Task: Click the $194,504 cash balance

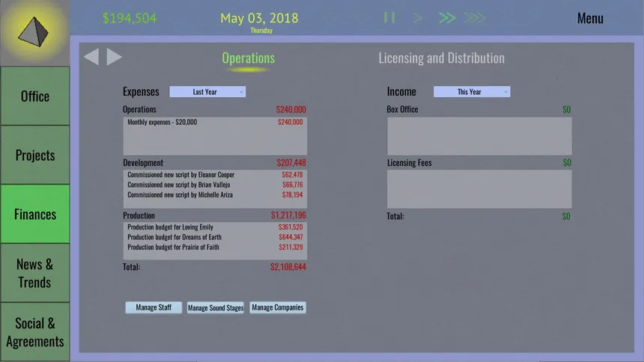Action: point(130,18)
